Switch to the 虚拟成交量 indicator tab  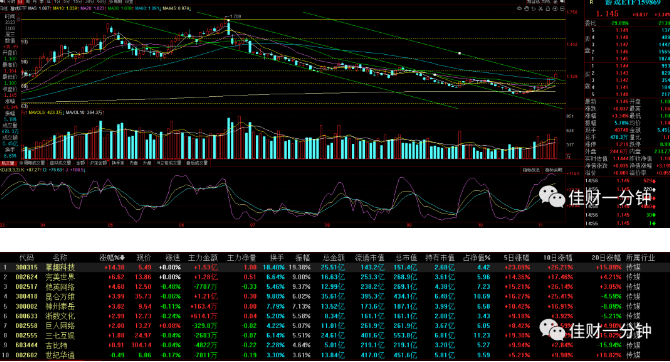[60, 163]
